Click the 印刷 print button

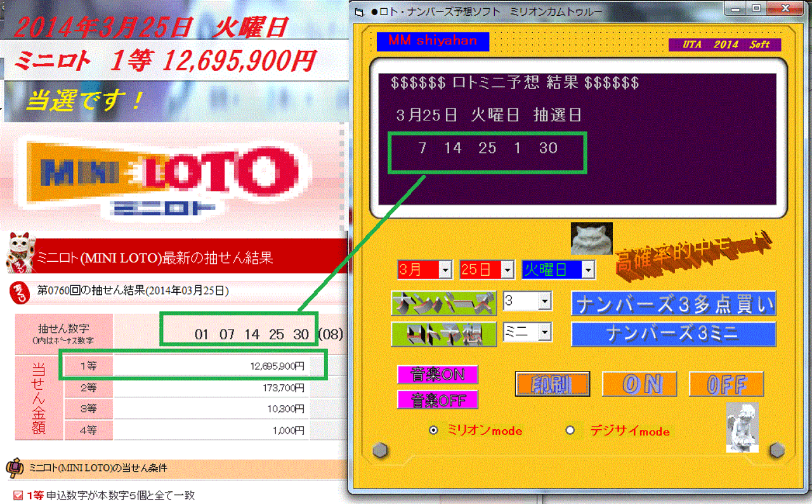[x=553, y=384]
